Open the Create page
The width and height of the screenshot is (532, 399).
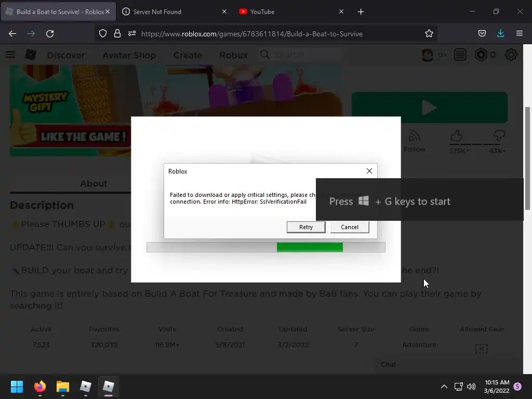click(188, 55)
